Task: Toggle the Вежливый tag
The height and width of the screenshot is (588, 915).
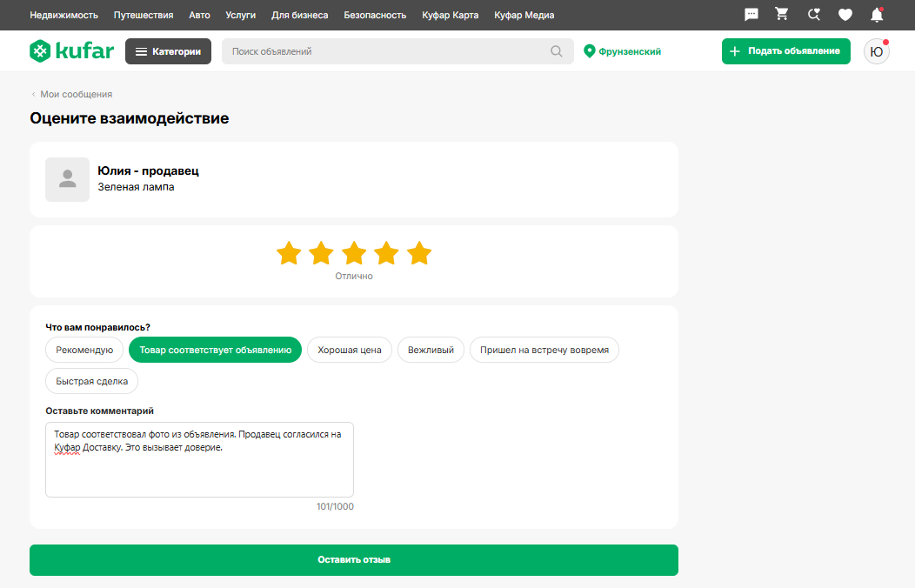Action: coord(431,350)
